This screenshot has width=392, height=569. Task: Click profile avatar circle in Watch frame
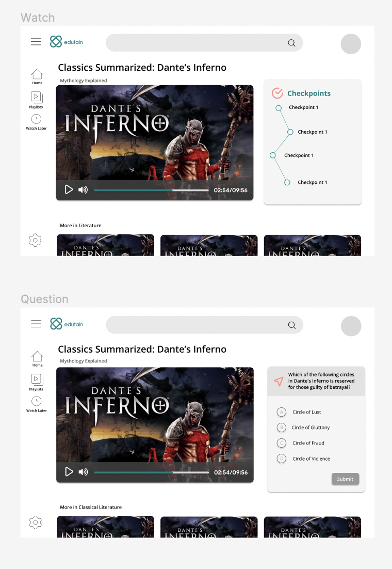351,44
